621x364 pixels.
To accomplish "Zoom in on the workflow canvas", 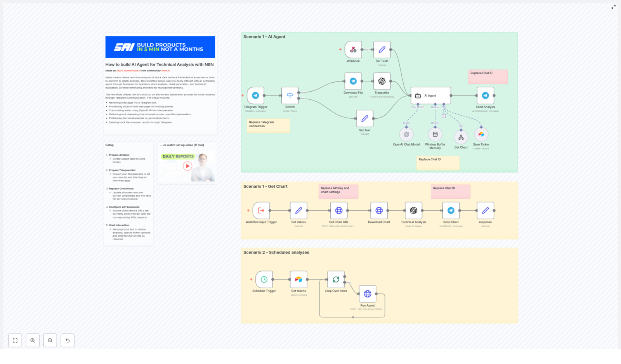I will pos(33,340).
